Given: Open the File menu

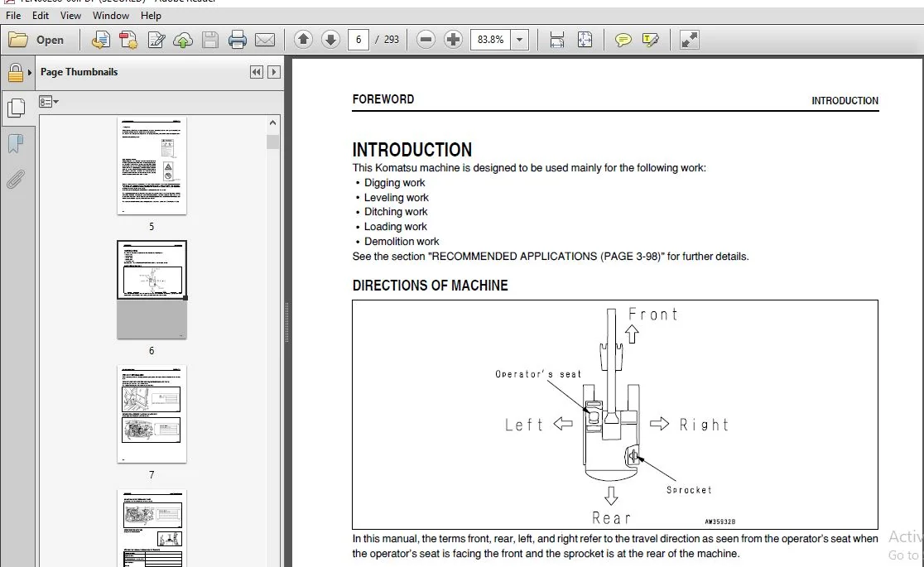Looking at the screenshot, I should tap(13, 16).
